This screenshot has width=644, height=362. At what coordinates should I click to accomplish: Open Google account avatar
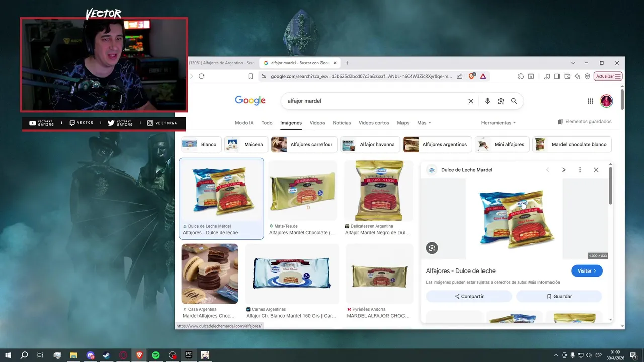606,101
